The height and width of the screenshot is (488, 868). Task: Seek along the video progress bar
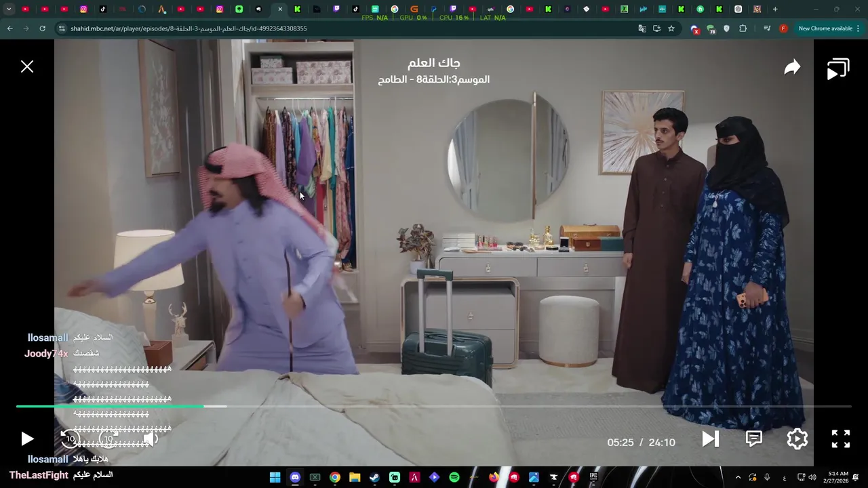point(434,407)
